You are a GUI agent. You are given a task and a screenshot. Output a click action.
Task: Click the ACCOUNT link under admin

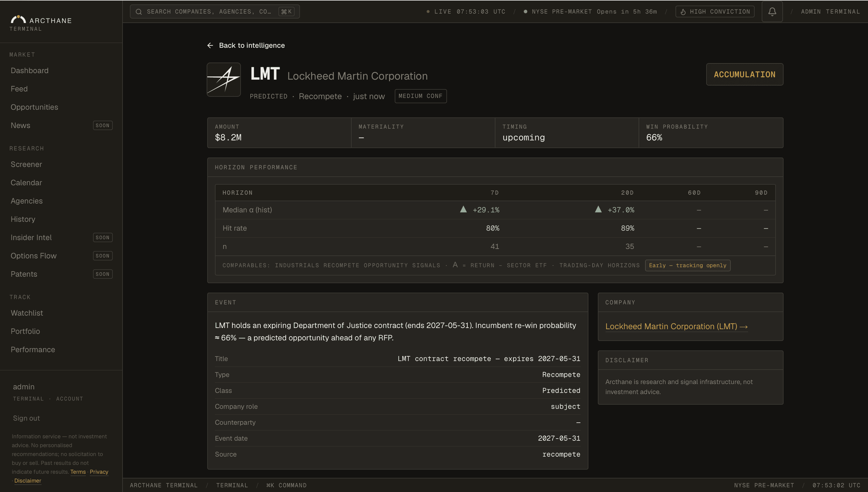pos(70,399)
